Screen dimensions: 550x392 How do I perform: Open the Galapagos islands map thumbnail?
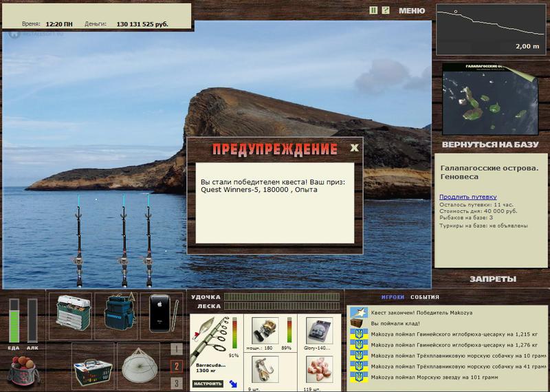[x=490, y=99]
